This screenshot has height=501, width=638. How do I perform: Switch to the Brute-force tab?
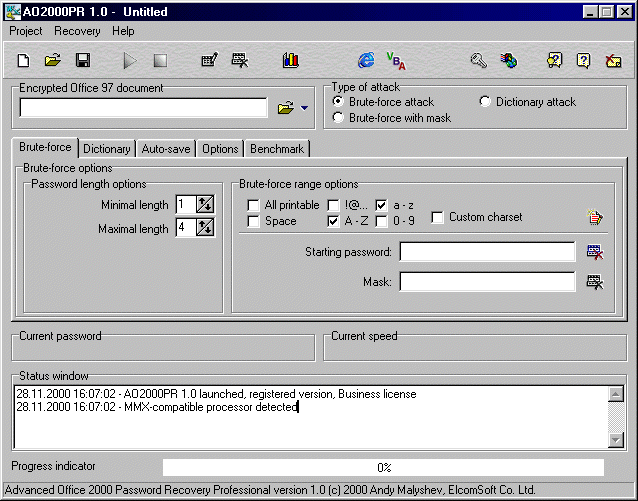(45, 147)
